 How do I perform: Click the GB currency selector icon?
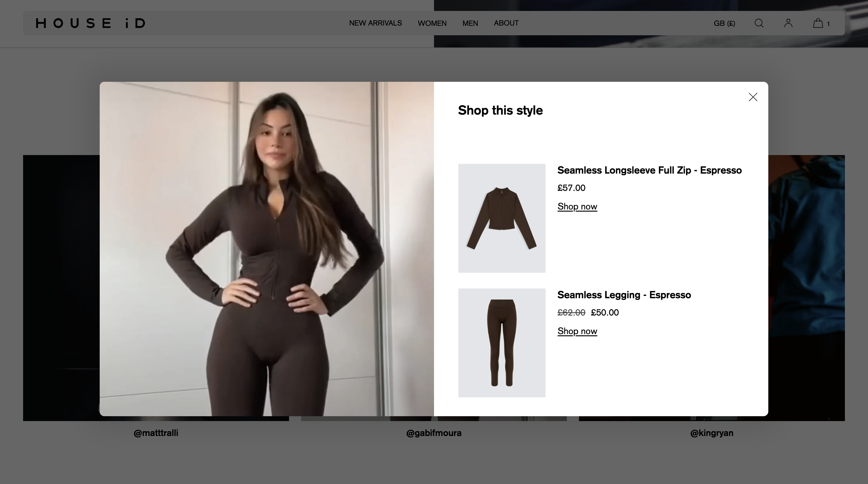pyautogui.click(x=725, y=23)
